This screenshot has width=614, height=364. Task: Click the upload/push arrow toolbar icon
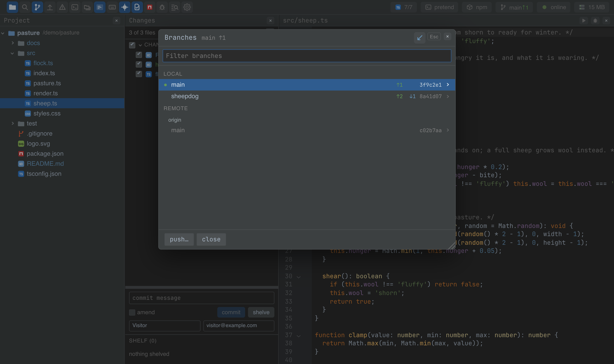click(x=50, y=7)
